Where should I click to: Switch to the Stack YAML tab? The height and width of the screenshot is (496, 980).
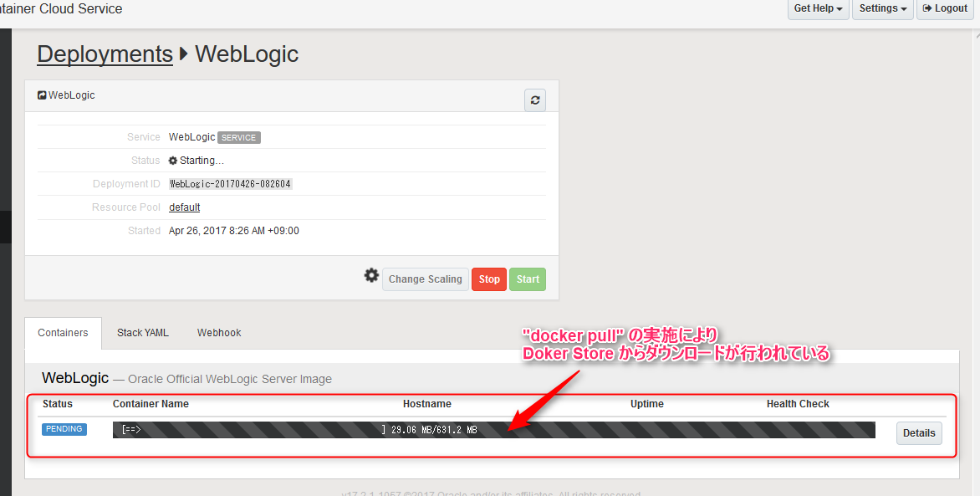(142, 333)
